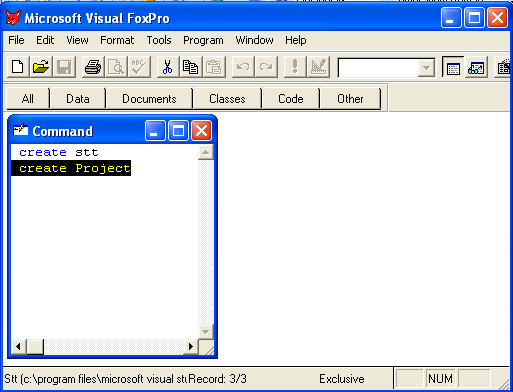Click the 'create stt' command line
513x392 pixels.
(59, 152)
